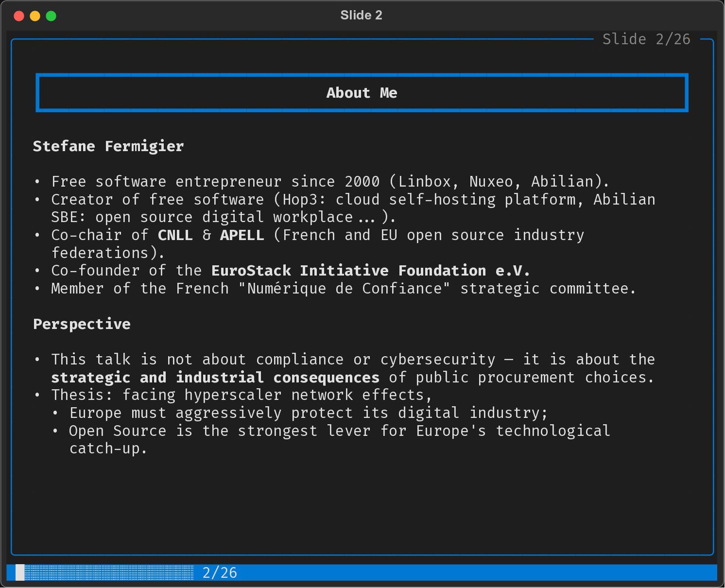This screenshot has height=588, width=725.
Task: Click the "Stefane Fermigier" heading
Action: tap(108, 146)
